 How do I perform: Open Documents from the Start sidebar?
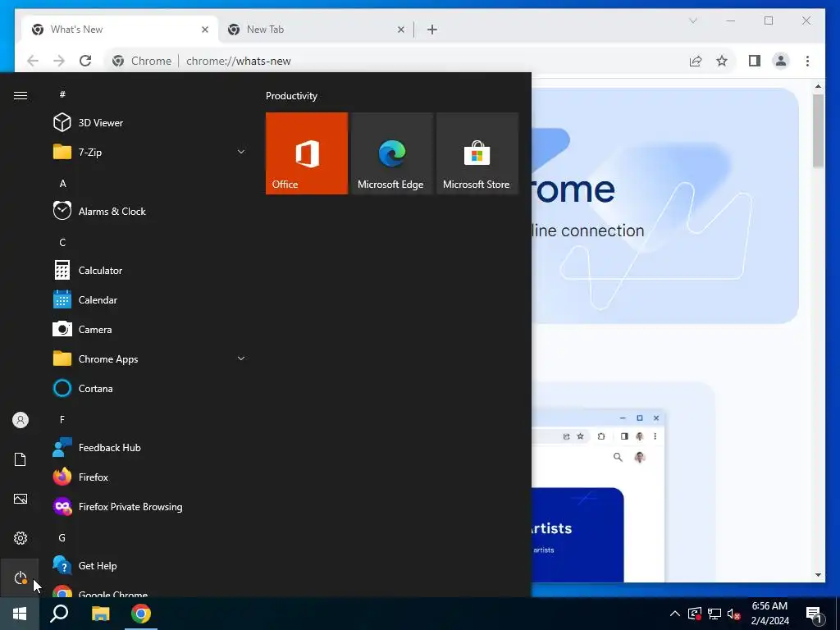click(x=21, y=459)
